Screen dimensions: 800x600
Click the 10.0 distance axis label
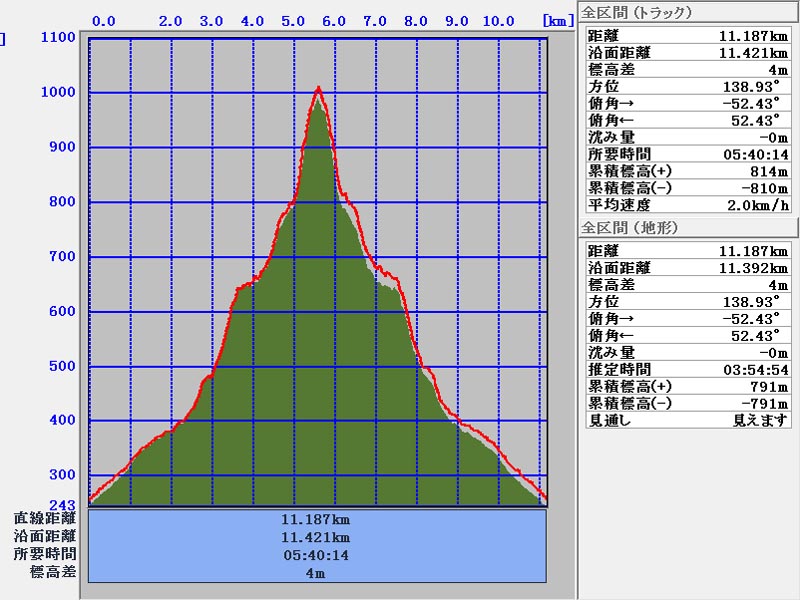(x=498, y=20)
